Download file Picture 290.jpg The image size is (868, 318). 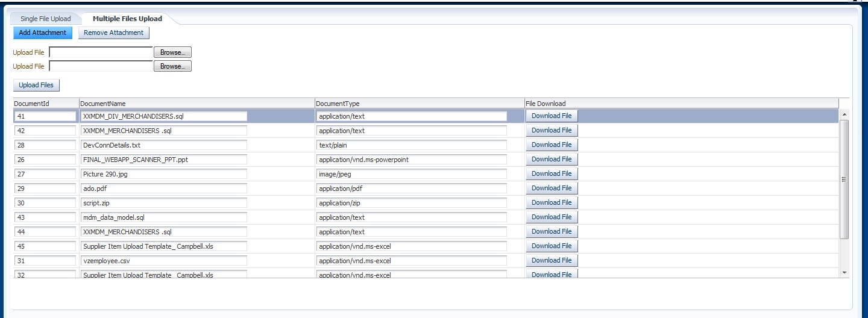coord(552,173)
